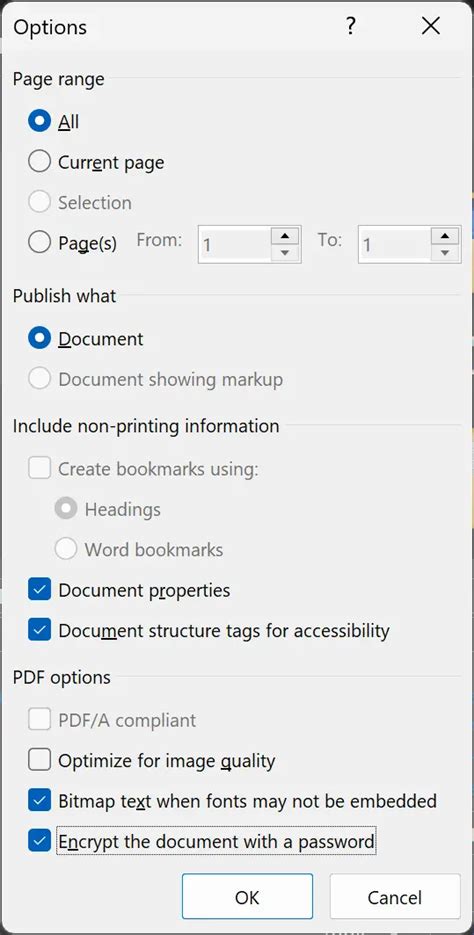Screen dimensions: 474x935
Task: Increase the From page number
Action: (x=286, y=236)
